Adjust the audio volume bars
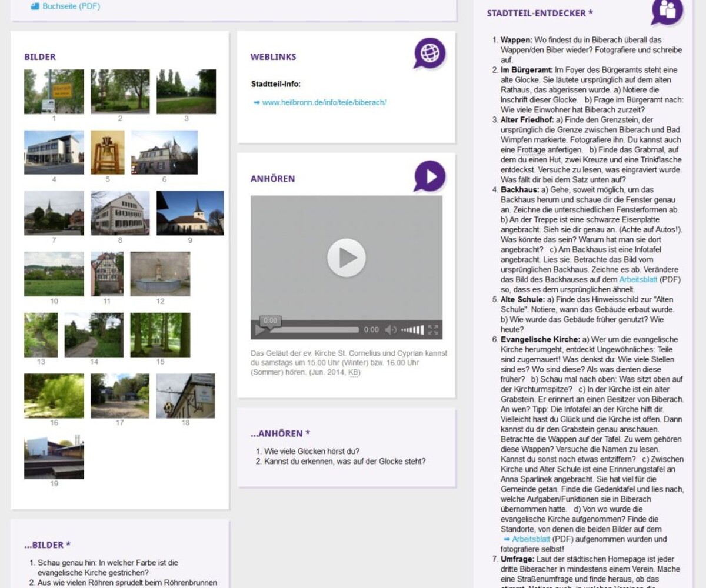The height and width of the screenshot is (588, 706). (x=412, y=330)
